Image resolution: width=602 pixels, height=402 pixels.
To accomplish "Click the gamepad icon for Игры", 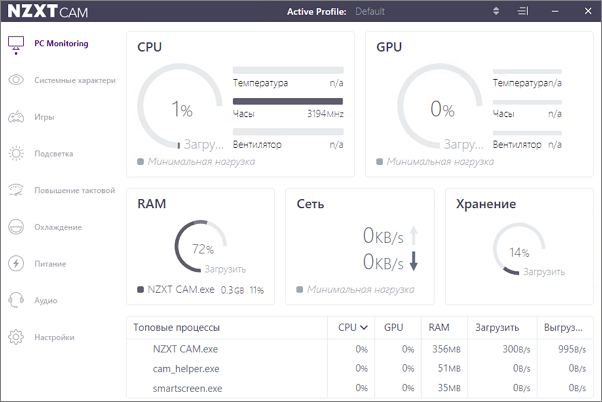I will coord(16,117).
